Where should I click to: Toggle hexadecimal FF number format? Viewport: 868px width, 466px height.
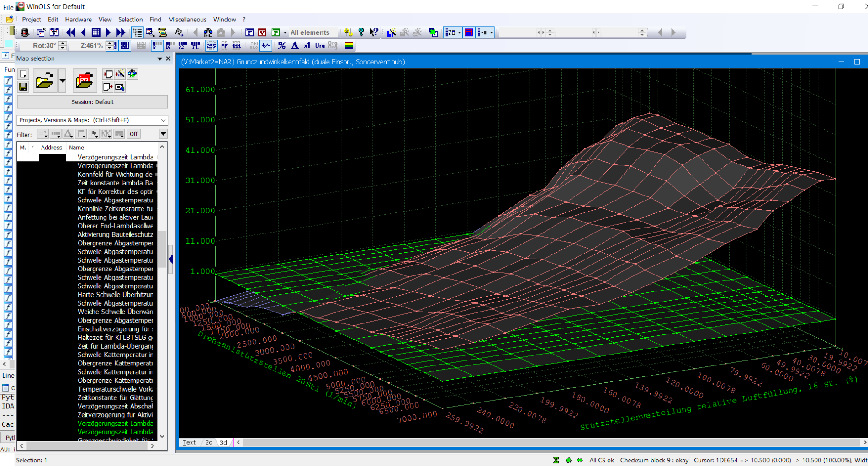click(224, 46)
